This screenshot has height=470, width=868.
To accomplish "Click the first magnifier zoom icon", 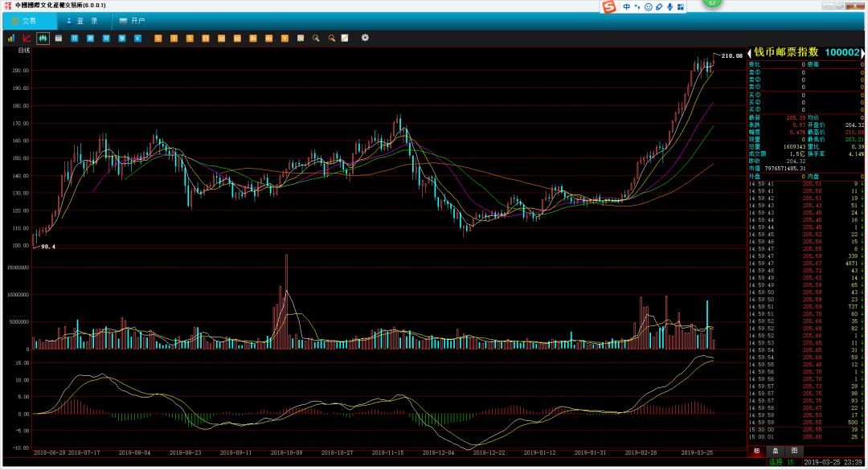I will tap(316, 39).
